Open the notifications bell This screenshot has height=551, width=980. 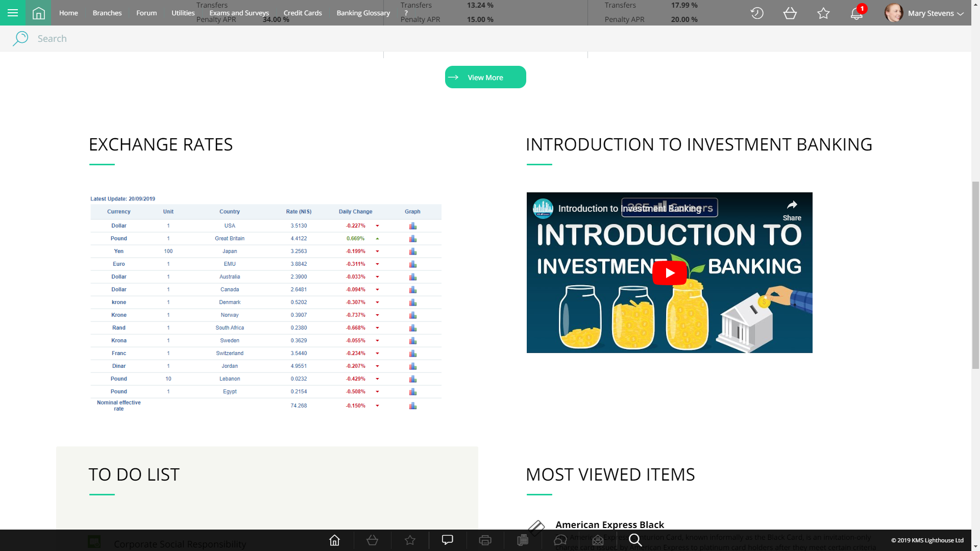[x=856, y=14]
